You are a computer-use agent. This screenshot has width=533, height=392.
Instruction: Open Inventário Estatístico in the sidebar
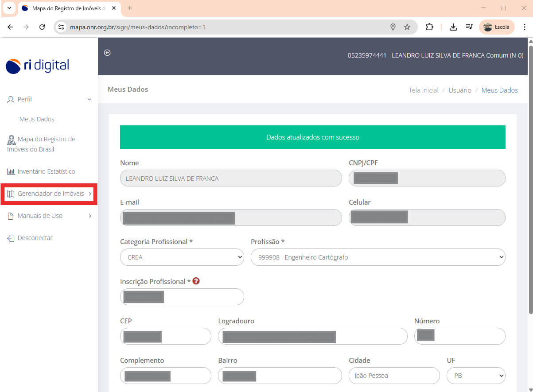coord(46,171)
